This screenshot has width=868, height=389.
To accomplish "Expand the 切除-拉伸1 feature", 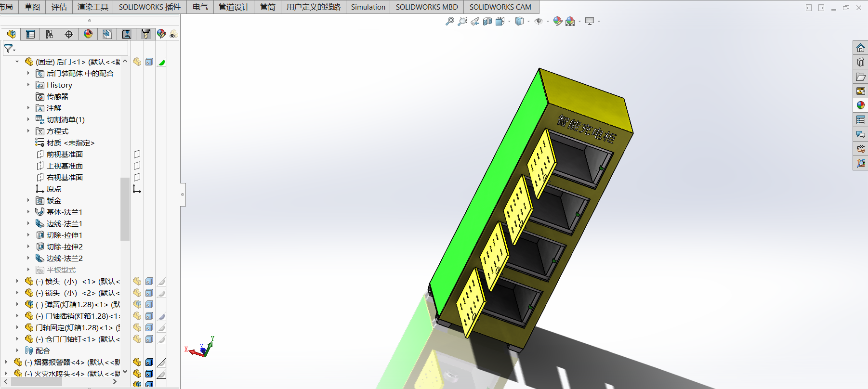I will 28,235.
